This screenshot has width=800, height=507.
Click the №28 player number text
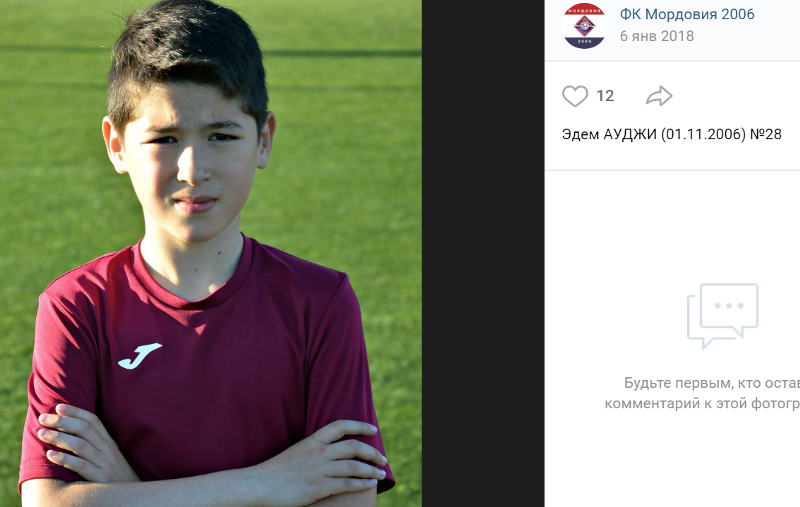tap(766, 134)
